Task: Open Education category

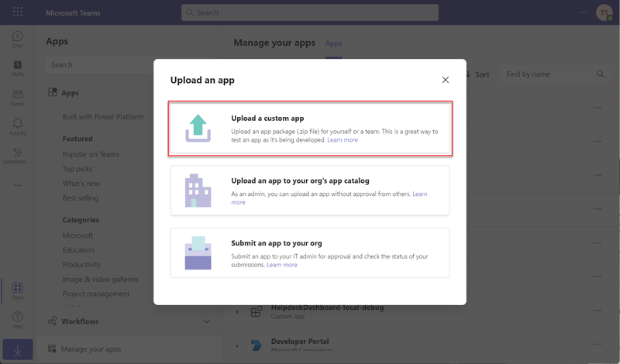Action: click(78, 250)
